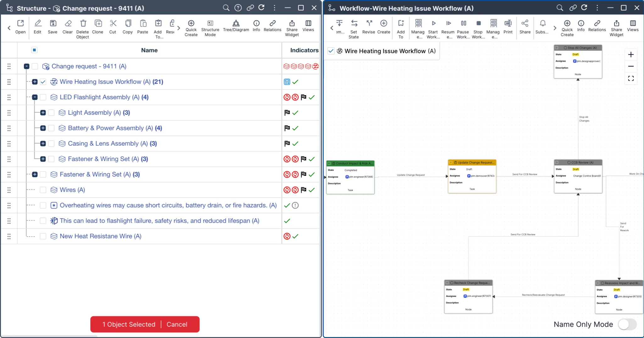Click the Structure Mode icon
The image size is (644, 338).
click(x=210, y=24)
